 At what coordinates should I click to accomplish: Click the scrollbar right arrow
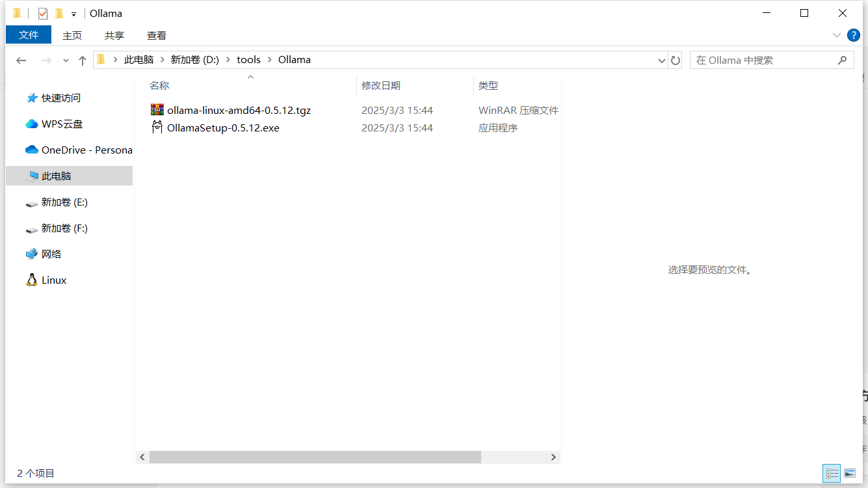click(553, 457)
